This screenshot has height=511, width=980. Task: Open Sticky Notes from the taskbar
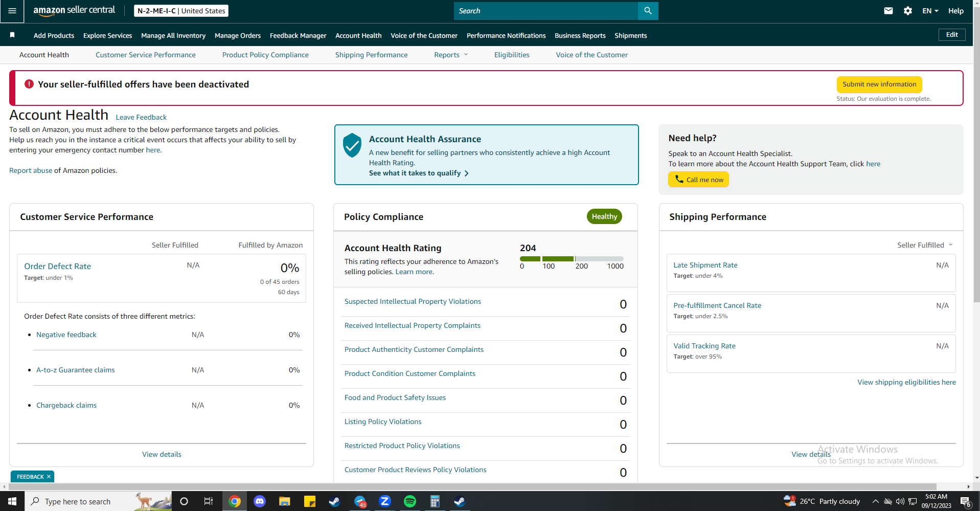[310, 501]
